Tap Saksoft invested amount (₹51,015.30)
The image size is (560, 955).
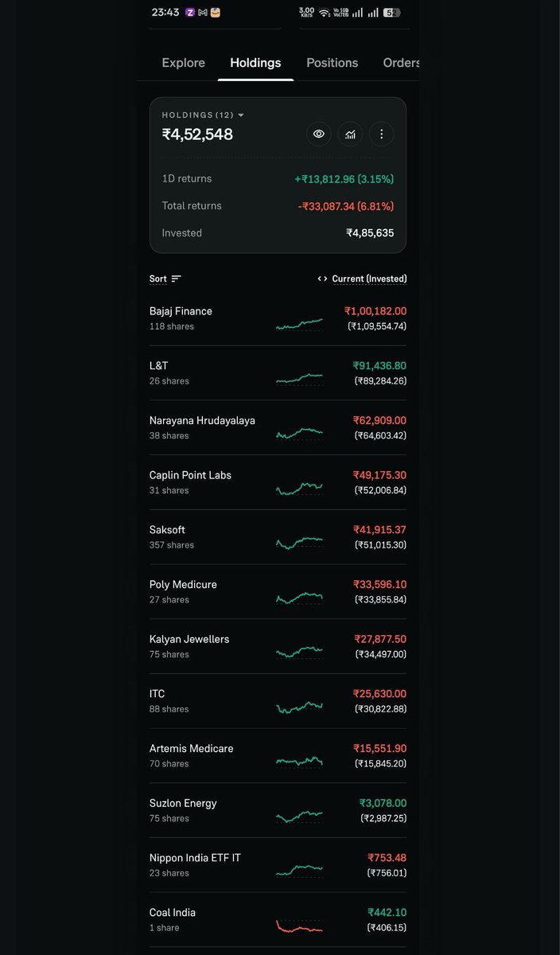click(x=380, y=545)
